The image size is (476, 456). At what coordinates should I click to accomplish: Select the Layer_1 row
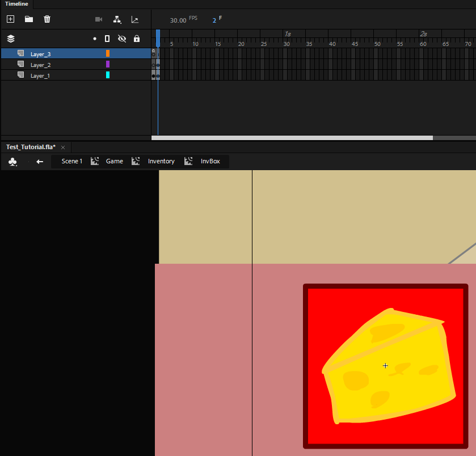(x=76, y=75)
